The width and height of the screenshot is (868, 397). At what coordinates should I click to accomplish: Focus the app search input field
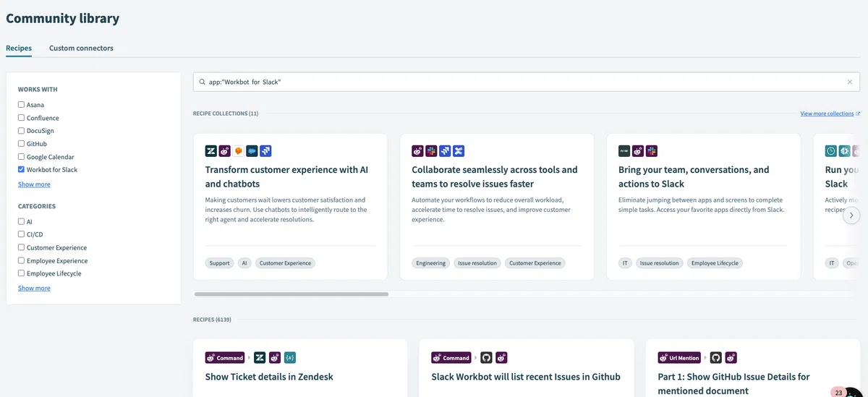pyautogui.click(x=527, y=82)
